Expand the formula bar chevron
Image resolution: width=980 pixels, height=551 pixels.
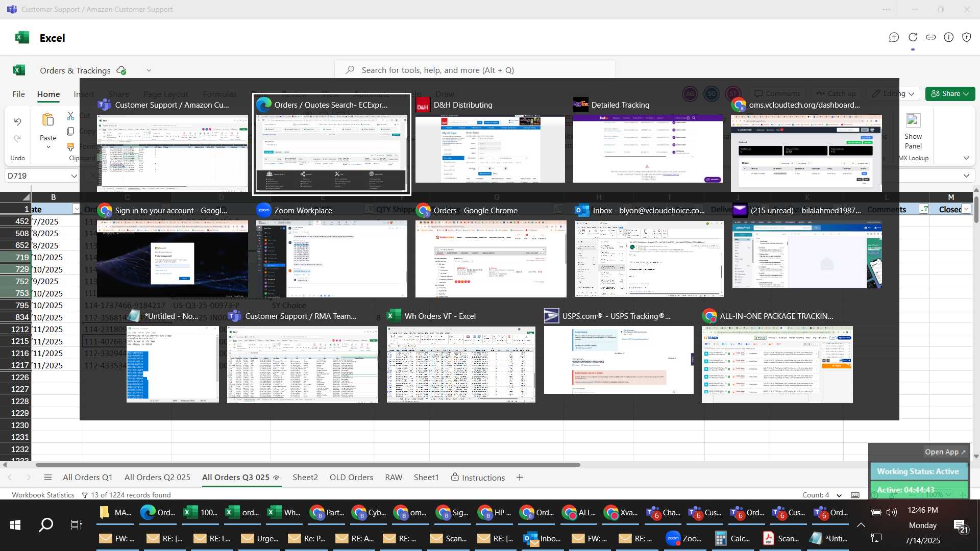click(x=966, y=176)
